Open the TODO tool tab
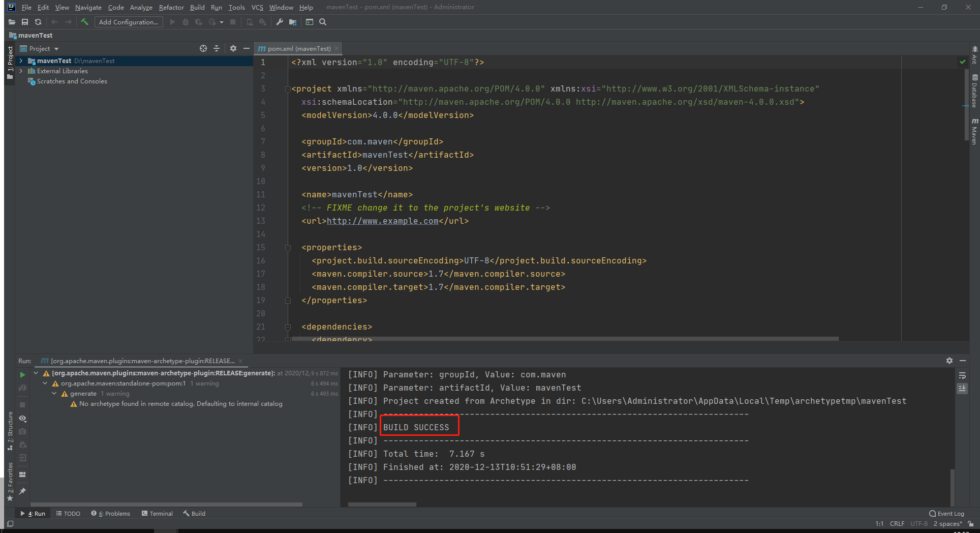 68,514
